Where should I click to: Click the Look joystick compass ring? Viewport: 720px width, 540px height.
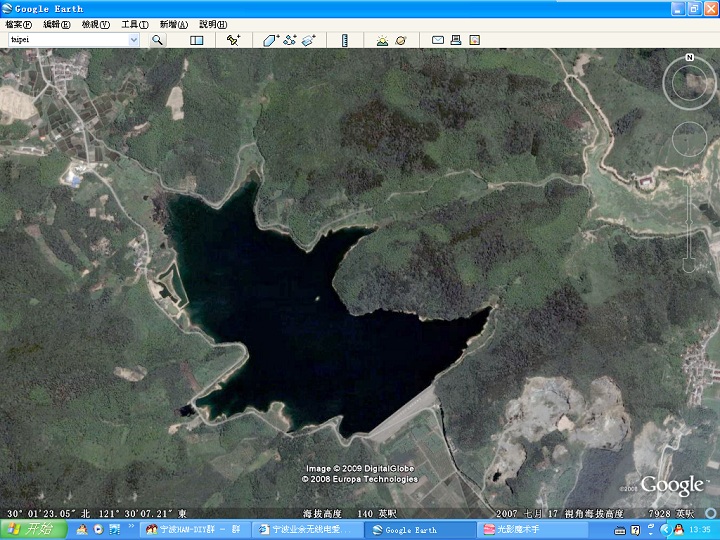(x=689, y=83)
